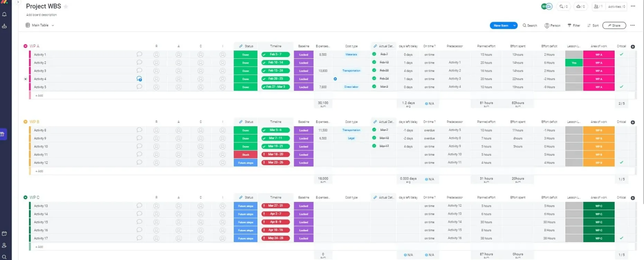The image size is (644, 260).
Task: Open the inbox tray icon in sidebar
Action: 4,26
